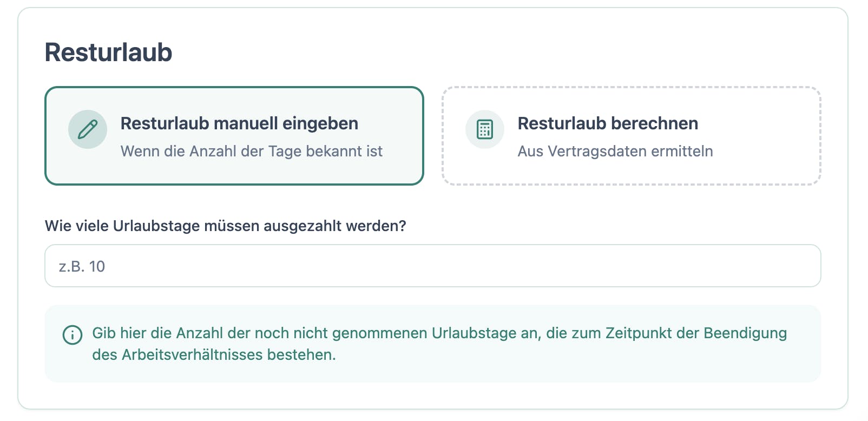Click 'Beendigung' in the info hint

(745, 333)
